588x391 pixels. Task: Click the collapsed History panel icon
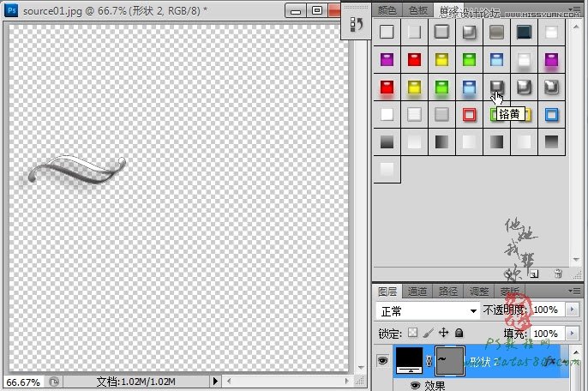click(x=356, y=24)
